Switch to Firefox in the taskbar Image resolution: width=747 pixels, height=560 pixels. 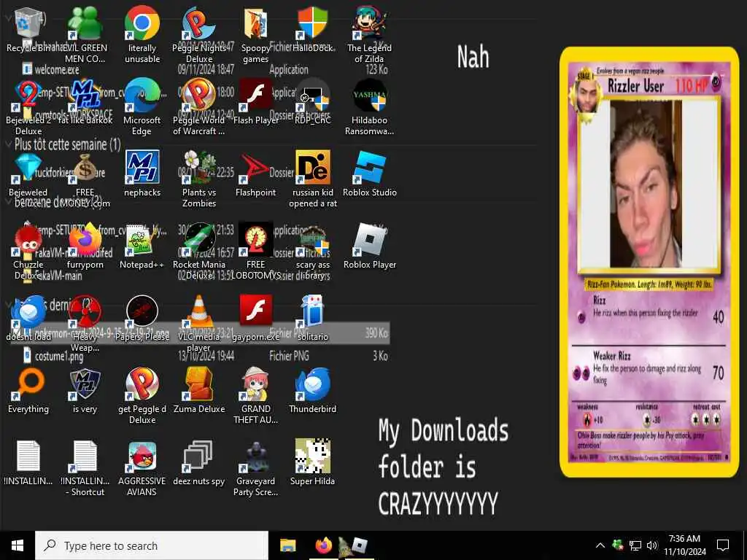point(323,545)
